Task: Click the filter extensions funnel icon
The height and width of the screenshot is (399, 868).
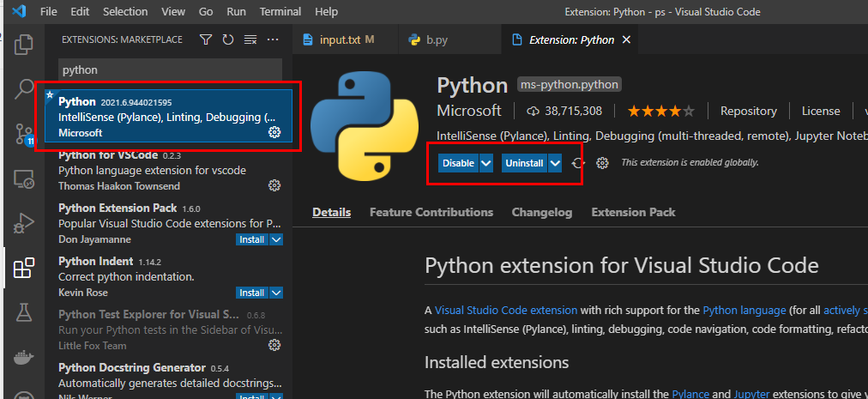Action: click(205, 39)
